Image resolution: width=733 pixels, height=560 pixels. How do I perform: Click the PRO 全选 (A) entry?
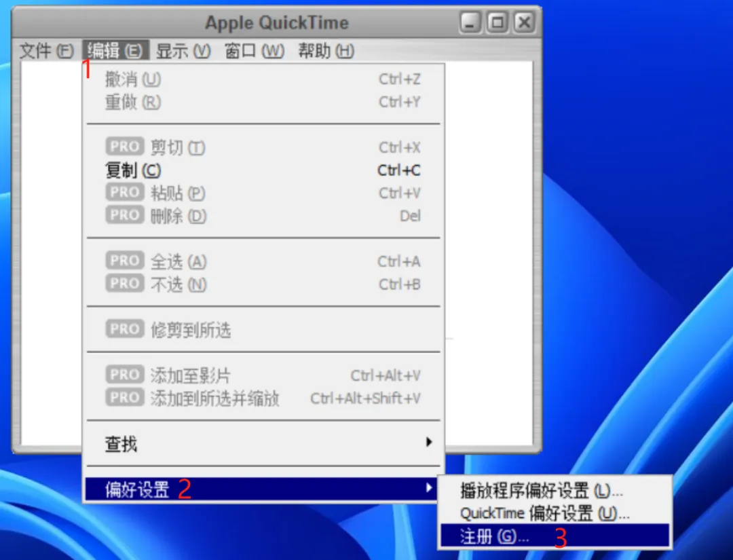click(263, 261)
